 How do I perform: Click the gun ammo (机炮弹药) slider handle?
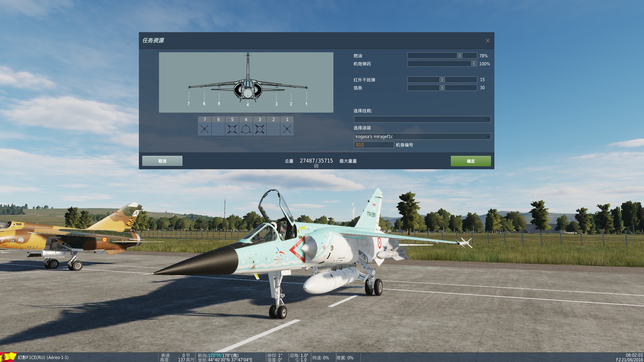[474, 64]
